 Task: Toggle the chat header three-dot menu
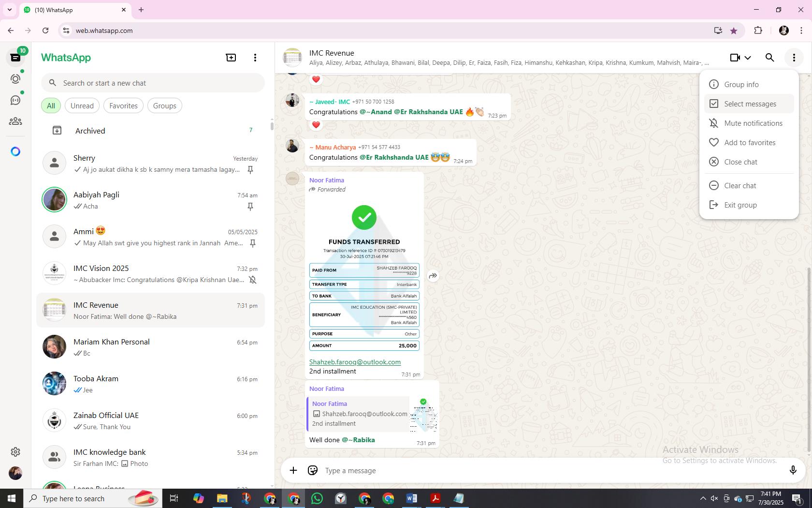point(794,58)
